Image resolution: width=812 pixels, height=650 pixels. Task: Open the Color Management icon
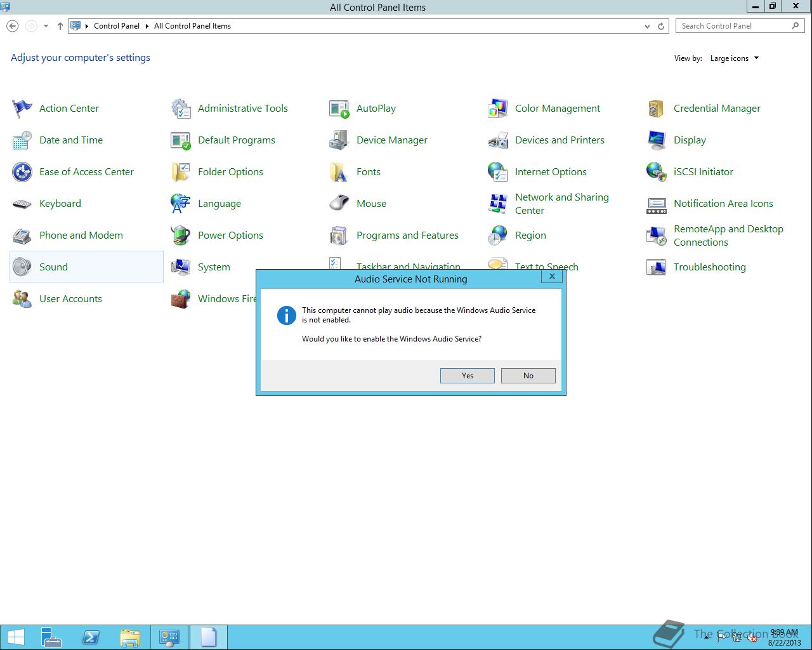coord(498,109)
